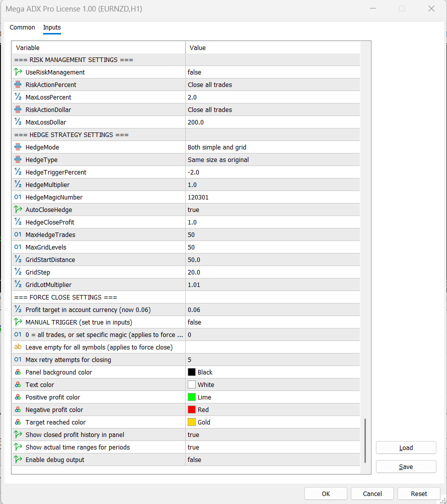Click the HedgeMode enum icon

point(18,147)
